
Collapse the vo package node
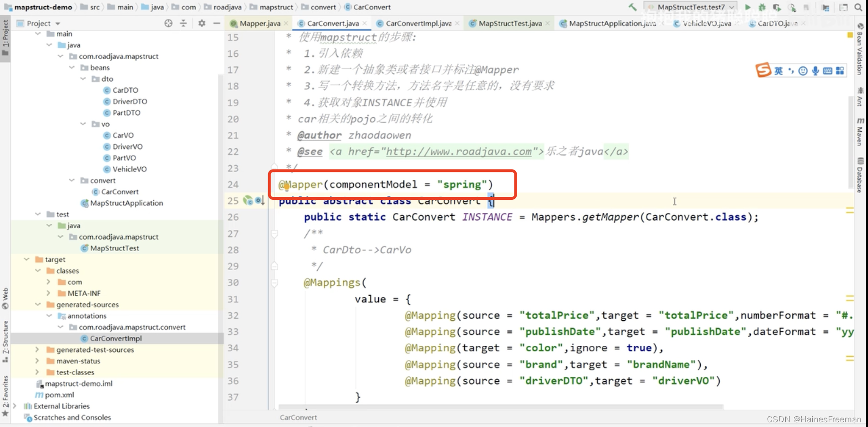83,124
